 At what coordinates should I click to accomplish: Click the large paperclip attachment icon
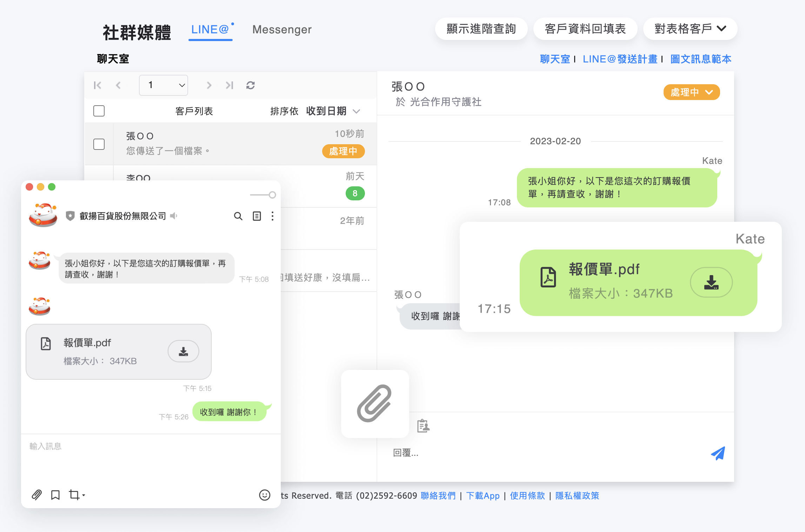pyautogui.click(x=374, y=403)
